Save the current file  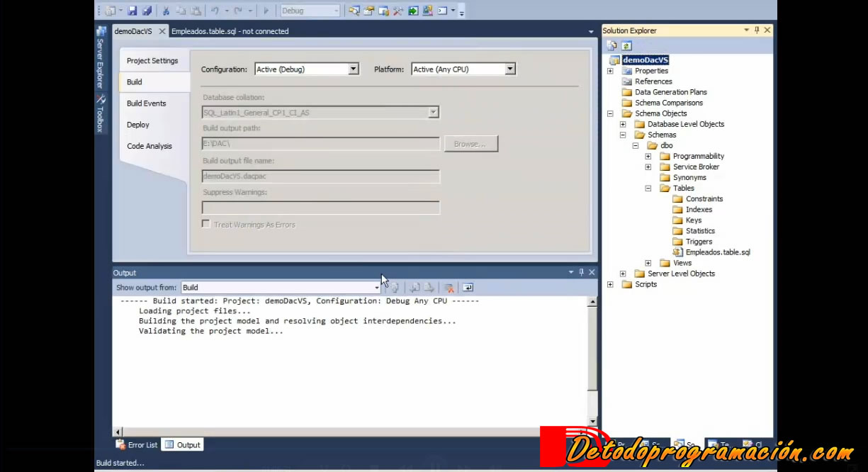coord(133,10)
